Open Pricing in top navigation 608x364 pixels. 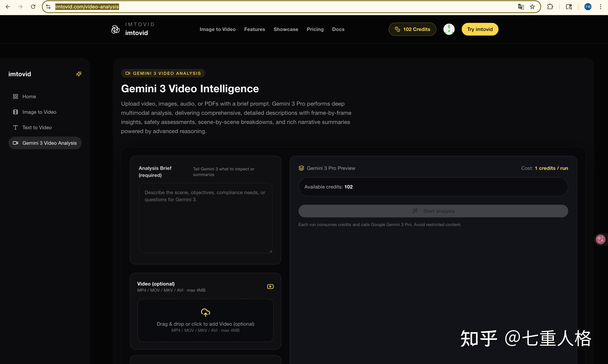coord(315,29)
